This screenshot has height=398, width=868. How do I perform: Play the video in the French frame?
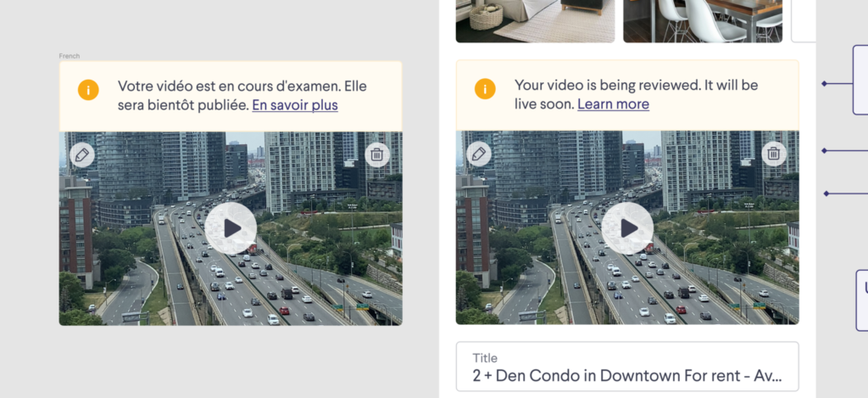231,227
